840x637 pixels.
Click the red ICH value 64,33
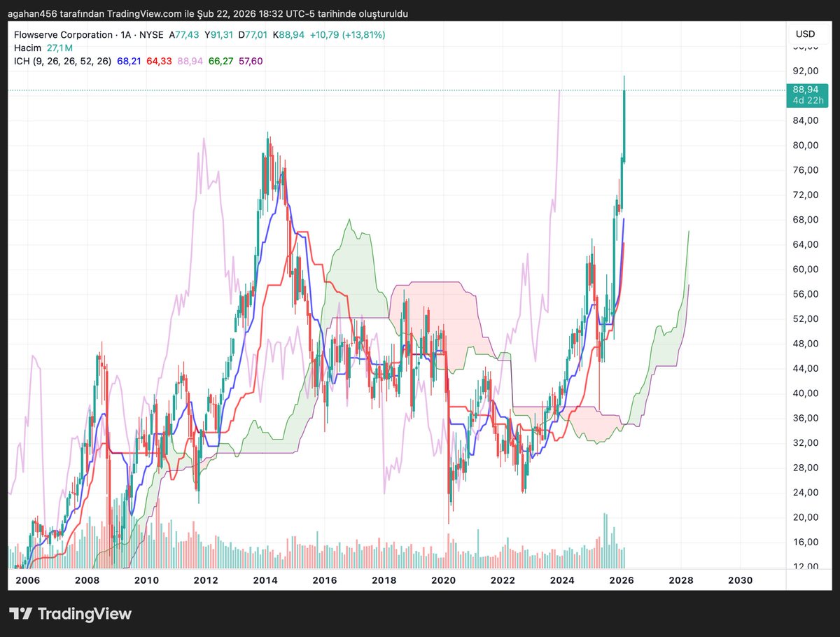tap(159, 61)
